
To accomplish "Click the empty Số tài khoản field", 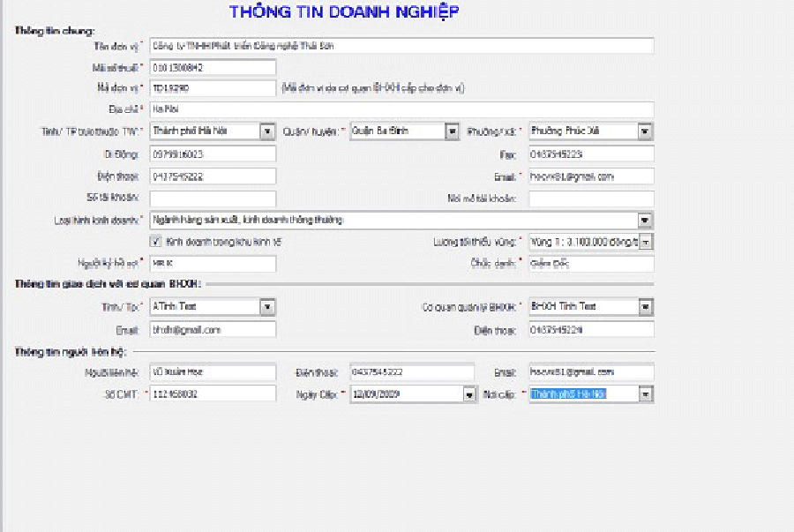I will click(x=213, y=198).
